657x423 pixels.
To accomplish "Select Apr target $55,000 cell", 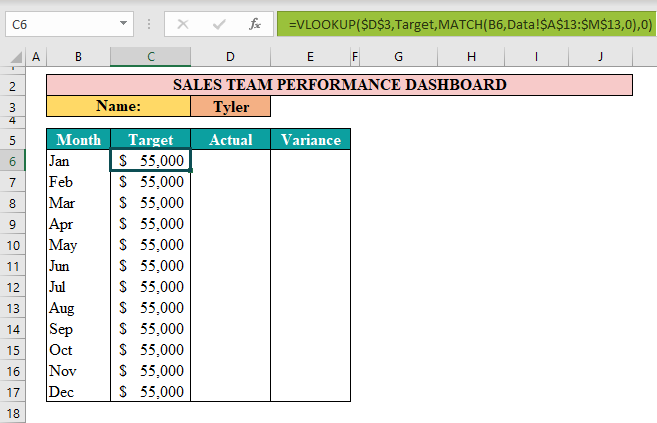I will coord(150,224).
